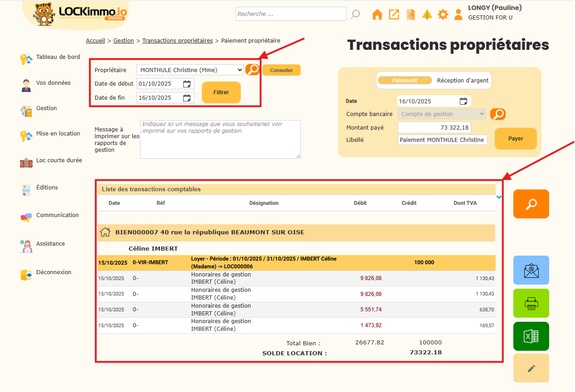Click the pencil edit icon button

pyautogui.click(x=531, y=368)
